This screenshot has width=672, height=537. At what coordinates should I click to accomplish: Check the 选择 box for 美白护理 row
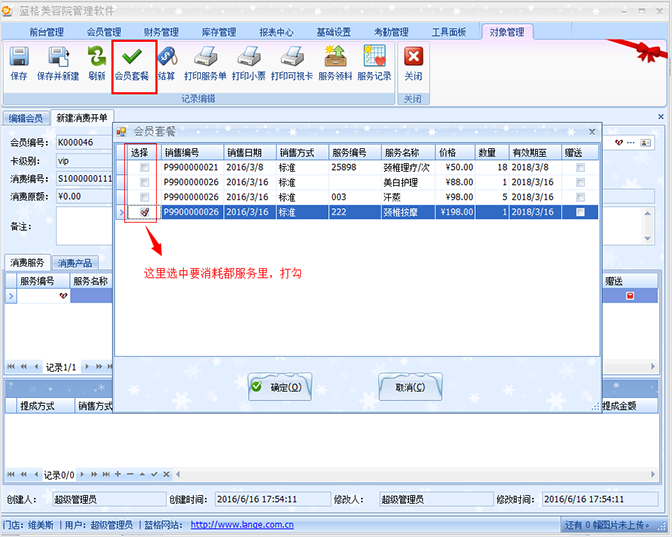pyautogui.click(x=145, y=183)
